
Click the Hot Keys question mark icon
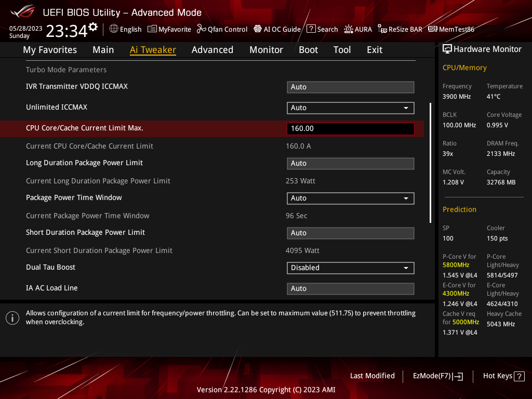click(x=519, y=376)
